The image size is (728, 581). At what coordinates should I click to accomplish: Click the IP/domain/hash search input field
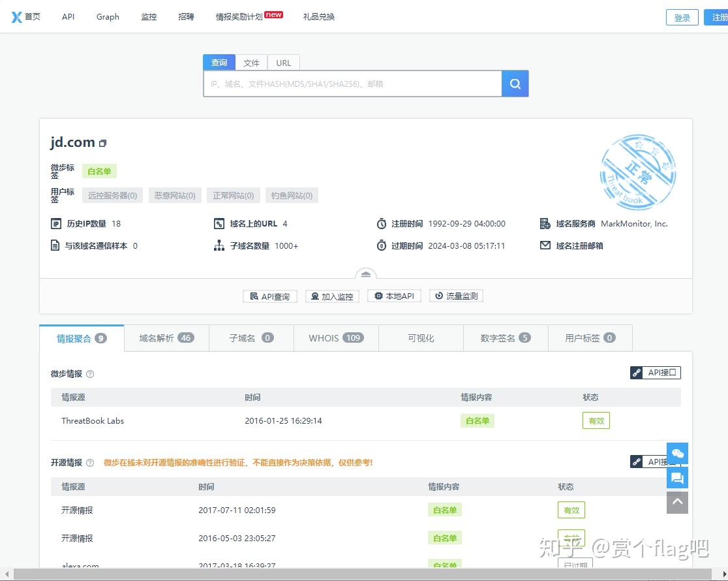[353, 84]
